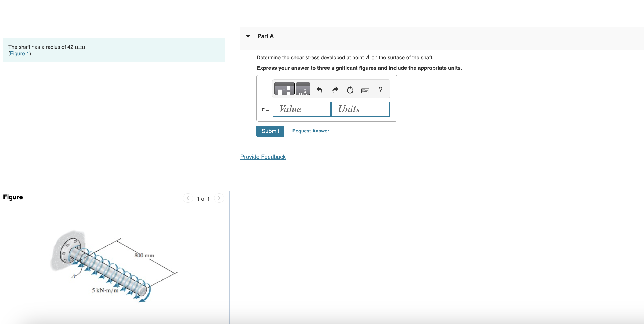Open help question mark icon
Image resolution: width=644 pixels, height=324 pixels.
pos(380,90)
